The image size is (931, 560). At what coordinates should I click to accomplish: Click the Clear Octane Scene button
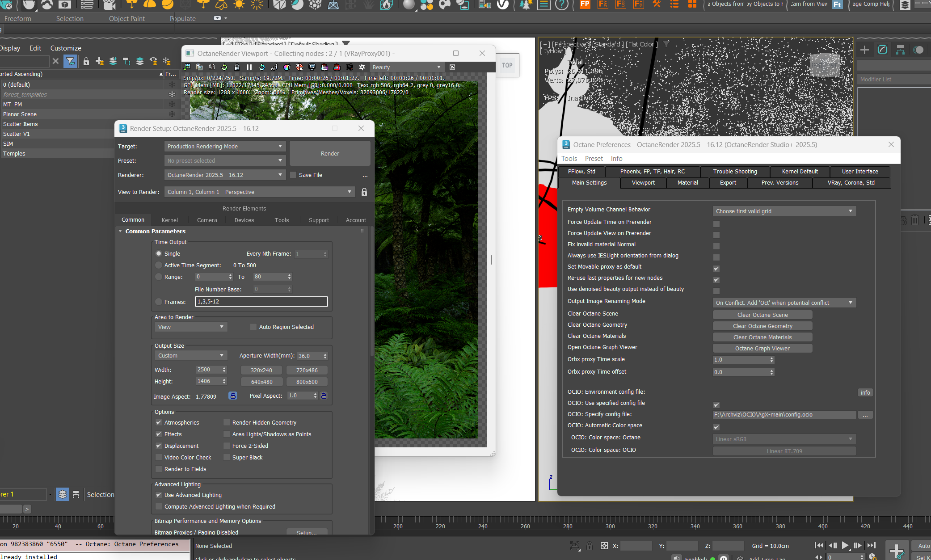[x=762, y=315]
